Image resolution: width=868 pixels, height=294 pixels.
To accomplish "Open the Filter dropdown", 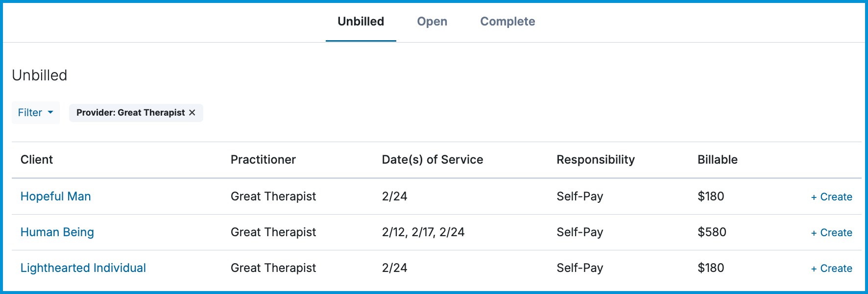I will [35, 113].
